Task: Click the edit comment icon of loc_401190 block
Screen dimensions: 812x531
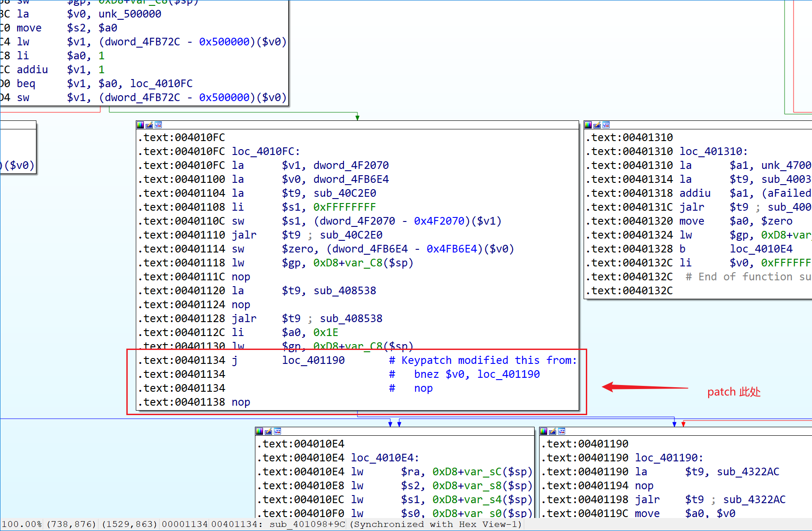Action: (553, 431)
